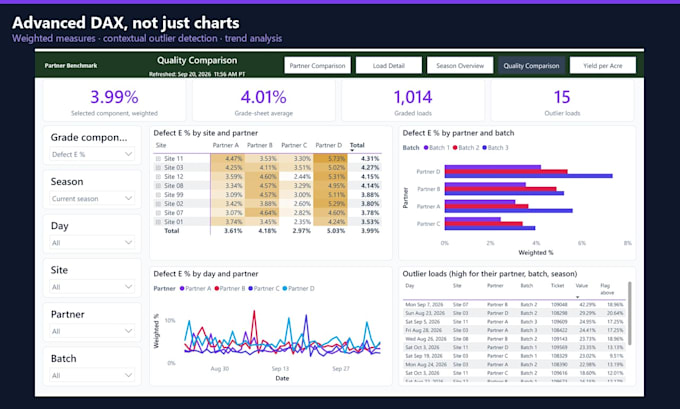Click the 4.31% total for Site 11

tap(370, 159)
